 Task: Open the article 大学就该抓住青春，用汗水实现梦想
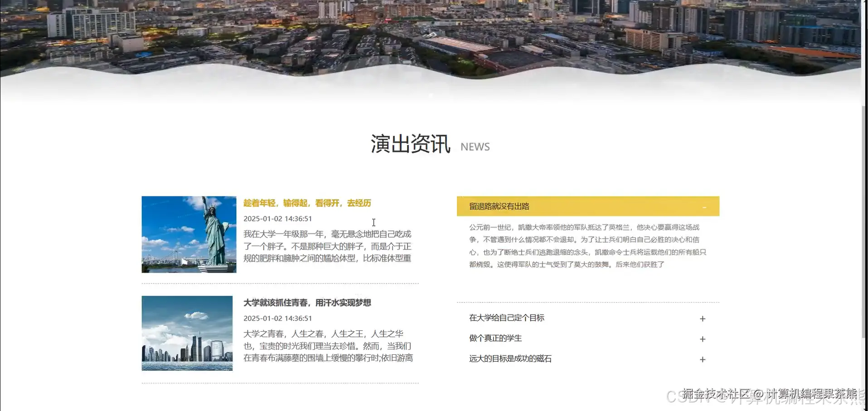coord(307,303)
